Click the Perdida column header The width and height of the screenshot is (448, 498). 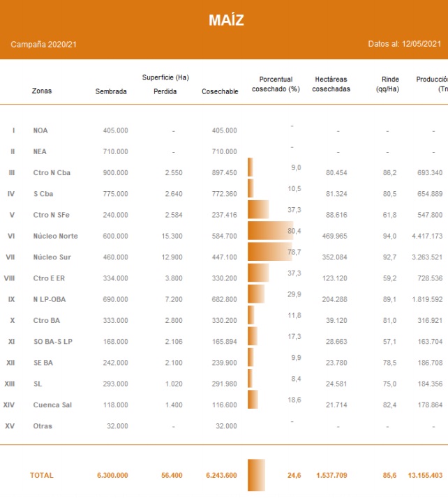pos(165,91)
